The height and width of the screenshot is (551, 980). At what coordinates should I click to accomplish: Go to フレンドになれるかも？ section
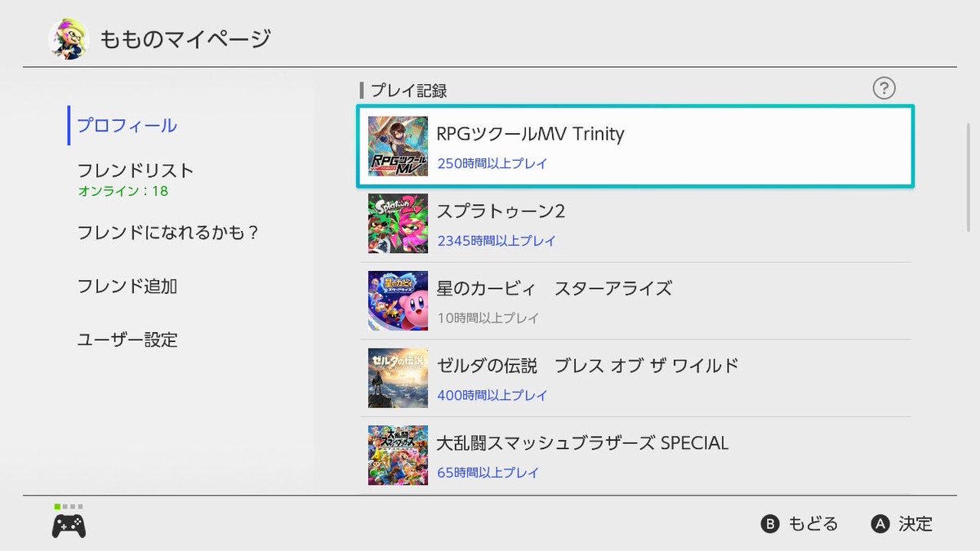point(167,233)
